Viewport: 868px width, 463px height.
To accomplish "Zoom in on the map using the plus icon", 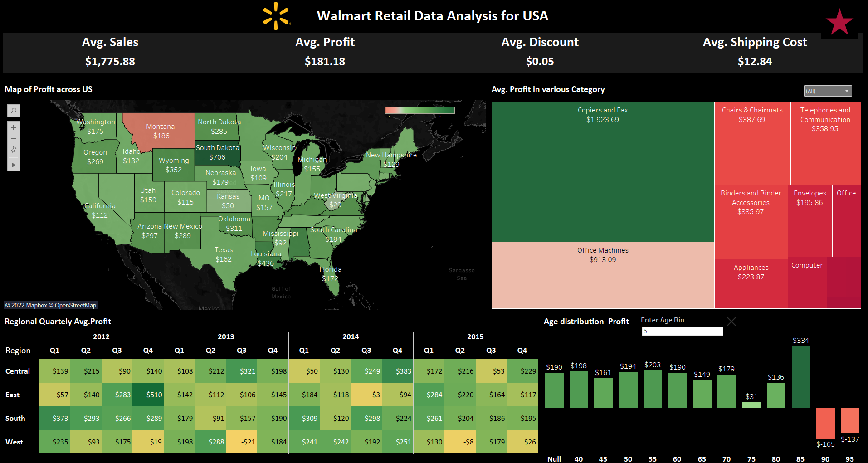I will click(x=13, y=127).
